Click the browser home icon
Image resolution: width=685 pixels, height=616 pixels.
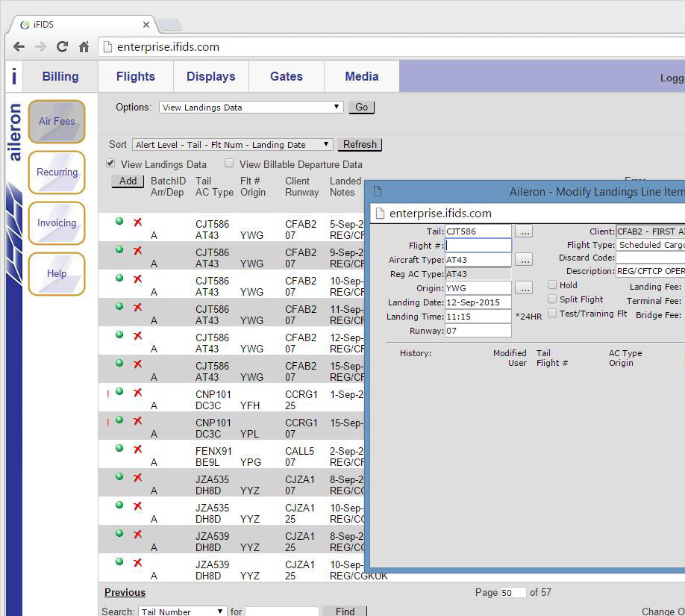(x=84, y=47)
